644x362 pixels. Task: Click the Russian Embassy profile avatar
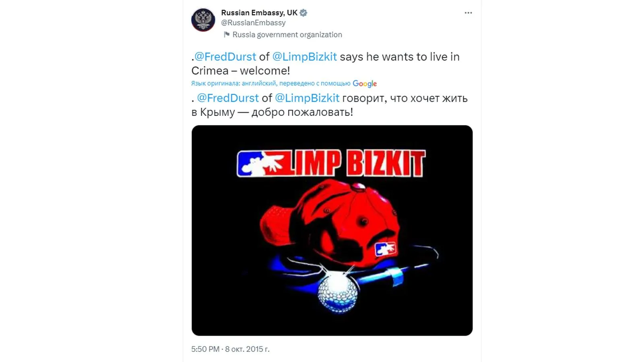203,19
